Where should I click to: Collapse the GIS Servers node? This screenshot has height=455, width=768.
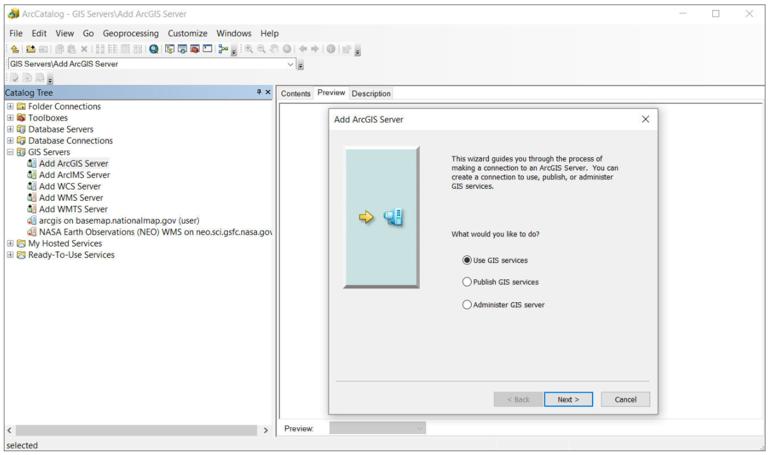(x=10, y=152)
